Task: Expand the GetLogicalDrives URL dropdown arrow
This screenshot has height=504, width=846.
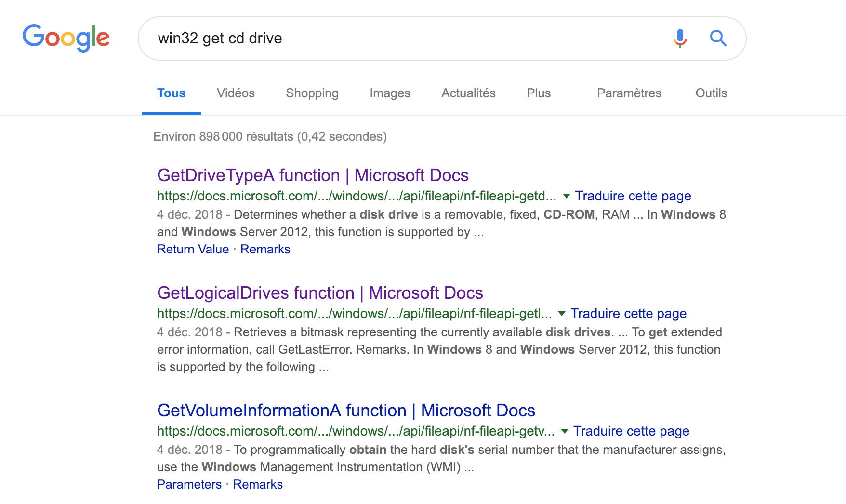Action: coord(562,314)
